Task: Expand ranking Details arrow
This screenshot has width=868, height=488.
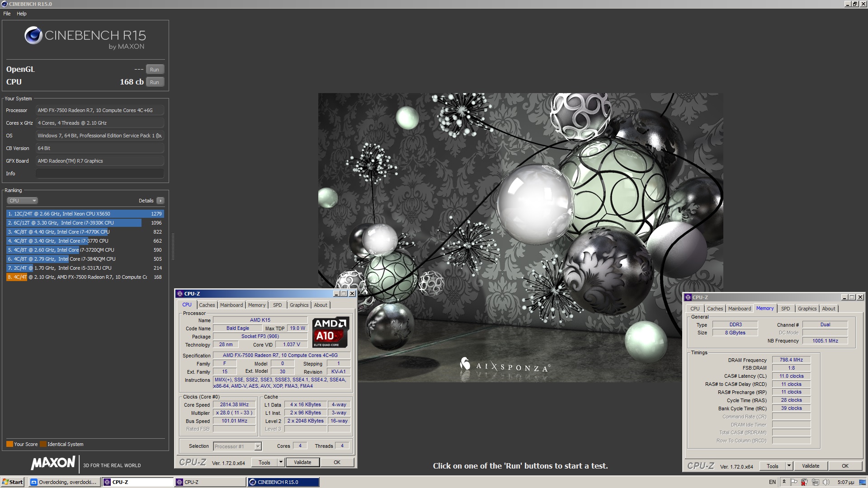Action: coord(160,201)
